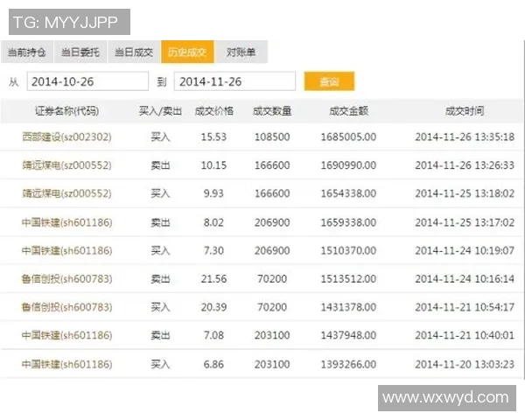525x420 pixels.
Task: Click the 证券名称(代码) column header
Action: (66, 111)
